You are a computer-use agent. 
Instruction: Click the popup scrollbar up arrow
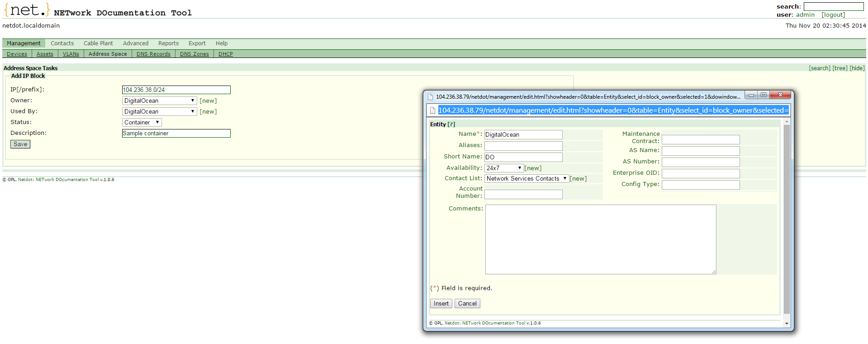coord(787,122)
